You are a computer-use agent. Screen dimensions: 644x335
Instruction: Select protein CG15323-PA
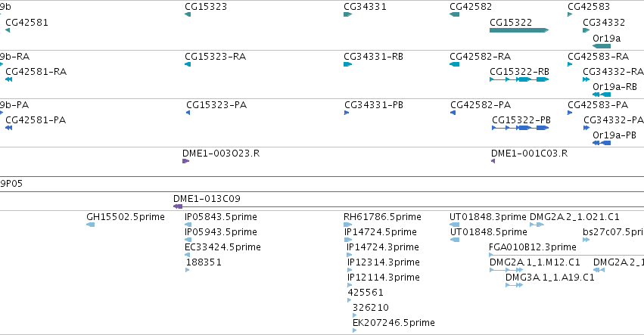pyautogui.click(x=216, y=104)
